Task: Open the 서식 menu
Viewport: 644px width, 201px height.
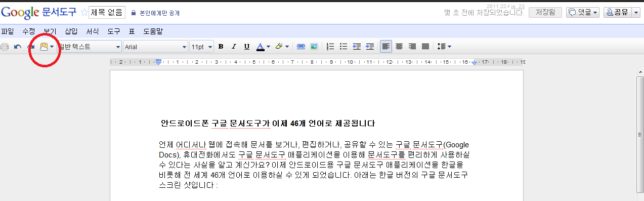Action: (93, 31)
